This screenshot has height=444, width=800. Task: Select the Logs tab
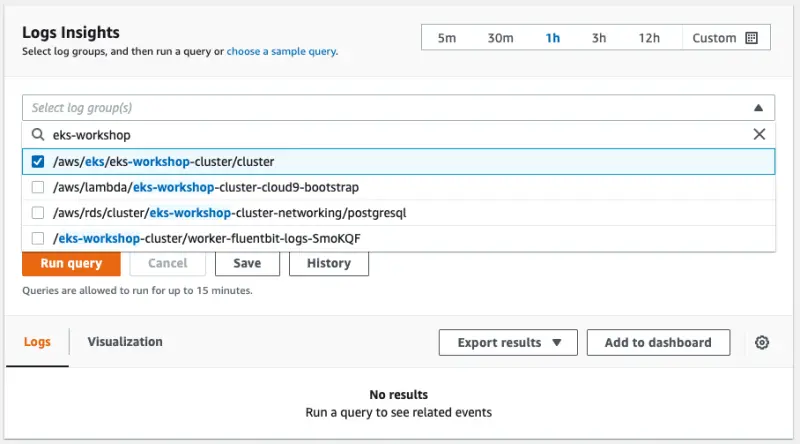(x=37, y=342)
